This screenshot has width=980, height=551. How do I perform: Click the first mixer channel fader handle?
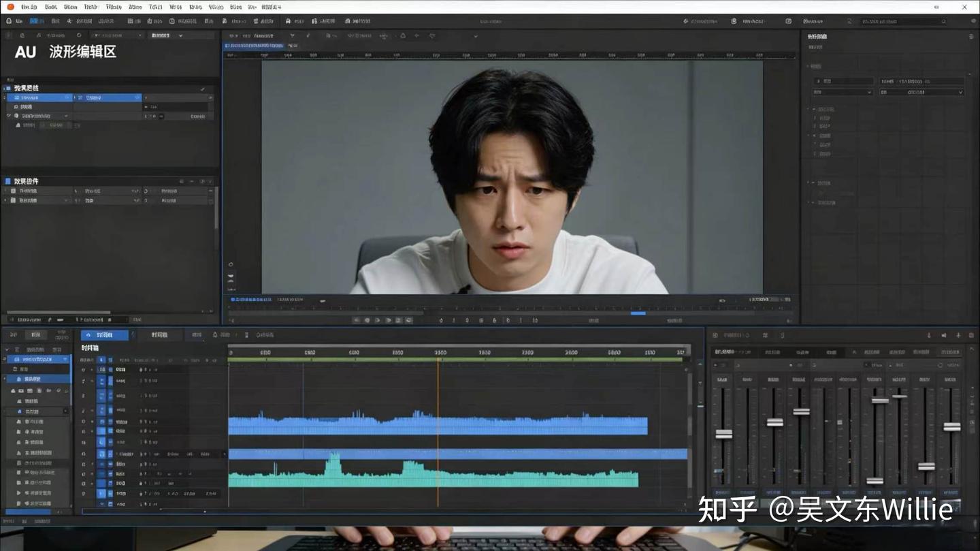(723, 434)
